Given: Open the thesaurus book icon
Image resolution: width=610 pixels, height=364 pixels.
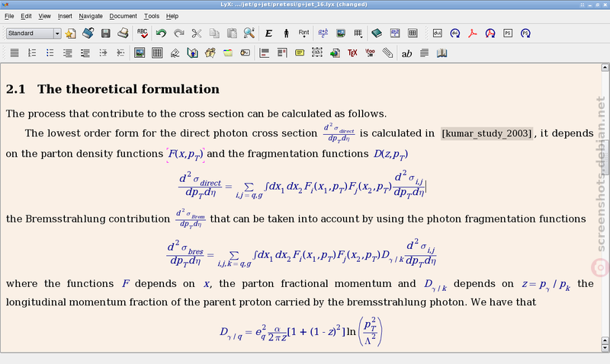Looking at the screenshot, I should [442, 53].
